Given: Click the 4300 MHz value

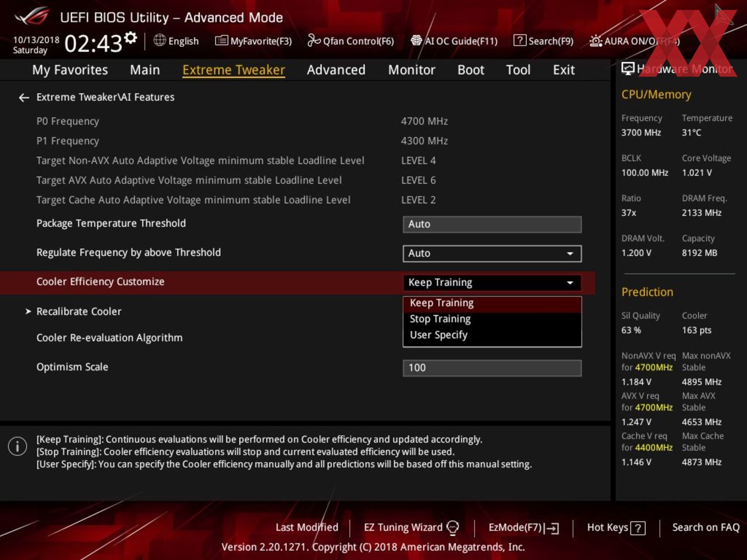Looking at the screenshot, I should [425, 141].
